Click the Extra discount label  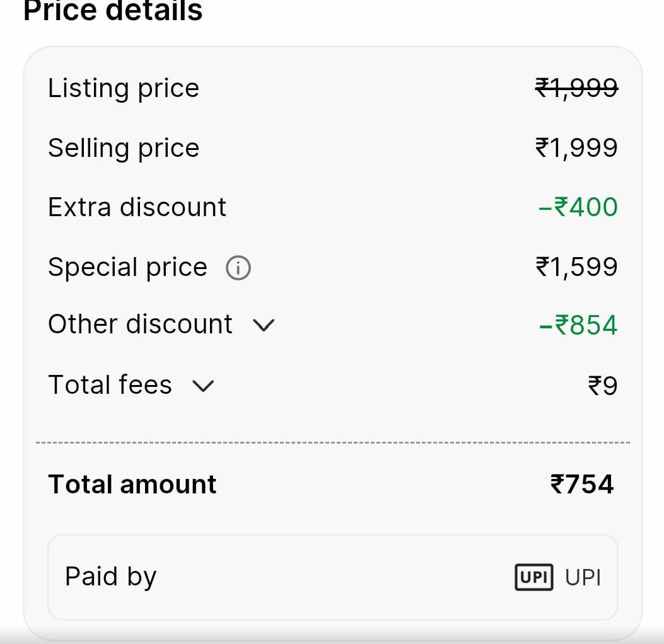[137, 207]
